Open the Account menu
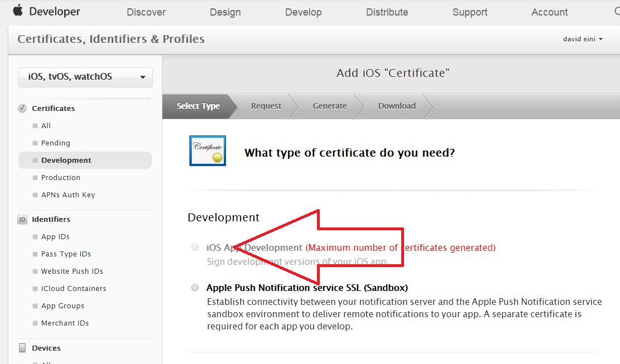Screen dimensions: 620x364 point(549,12)
